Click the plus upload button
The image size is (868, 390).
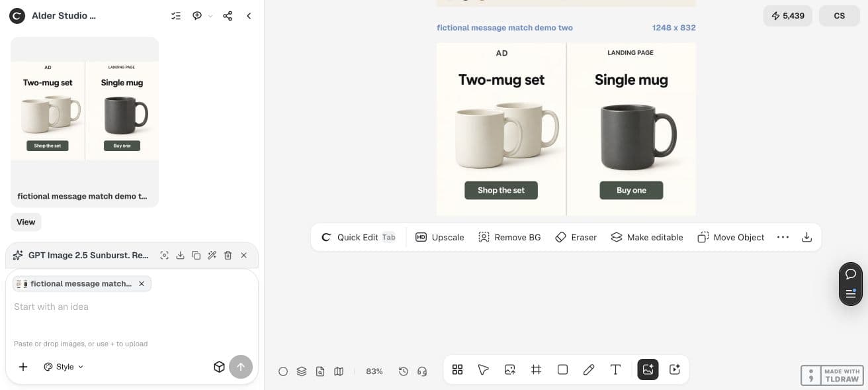coord(23,367)
